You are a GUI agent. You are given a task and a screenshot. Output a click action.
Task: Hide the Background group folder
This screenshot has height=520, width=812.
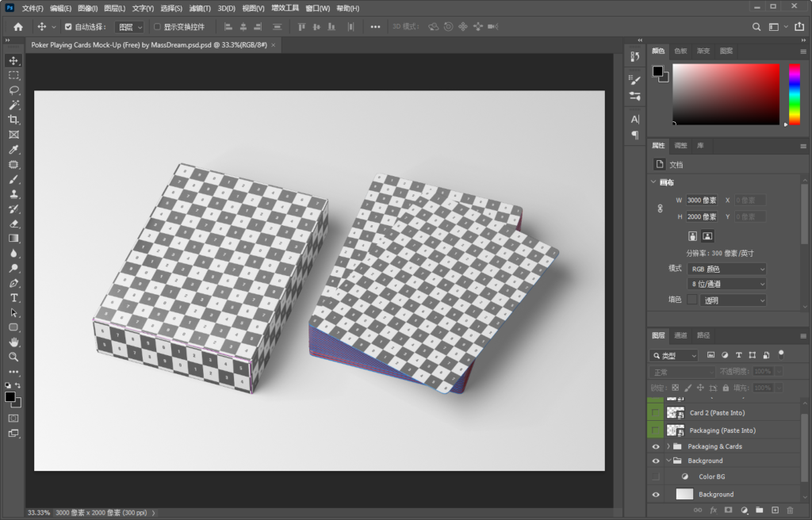coord(656,461)
